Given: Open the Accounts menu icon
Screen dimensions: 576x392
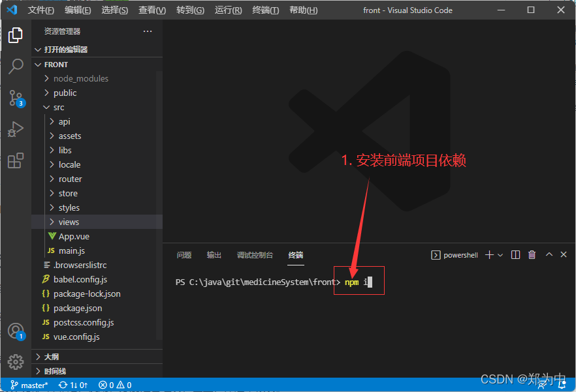Looking at the screenshot, I should click(16, 331).
